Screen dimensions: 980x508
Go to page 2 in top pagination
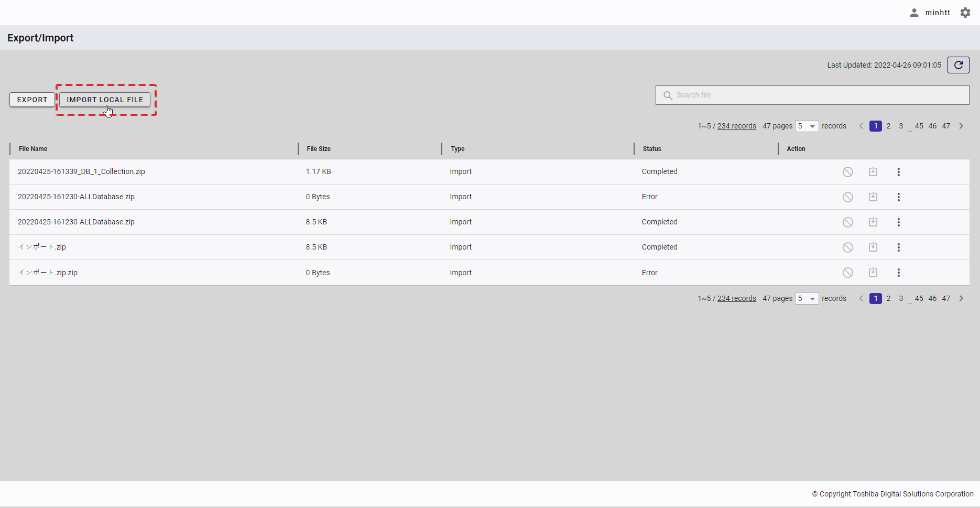pos(888,126)
